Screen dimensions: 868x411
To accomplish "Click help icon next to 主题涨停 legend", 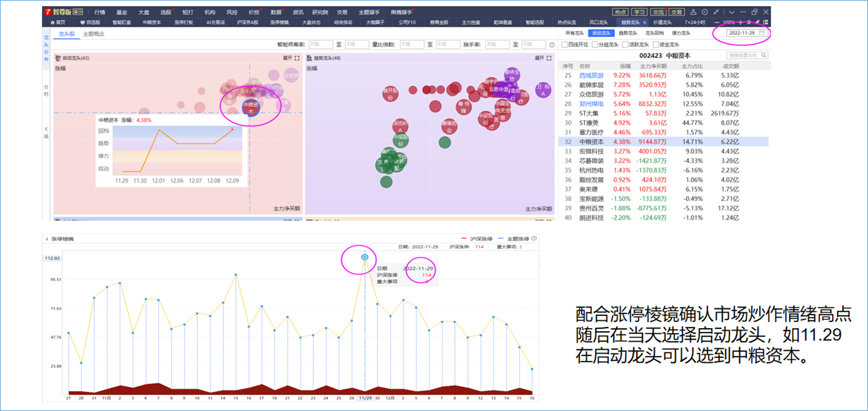I will coord(534,238).
